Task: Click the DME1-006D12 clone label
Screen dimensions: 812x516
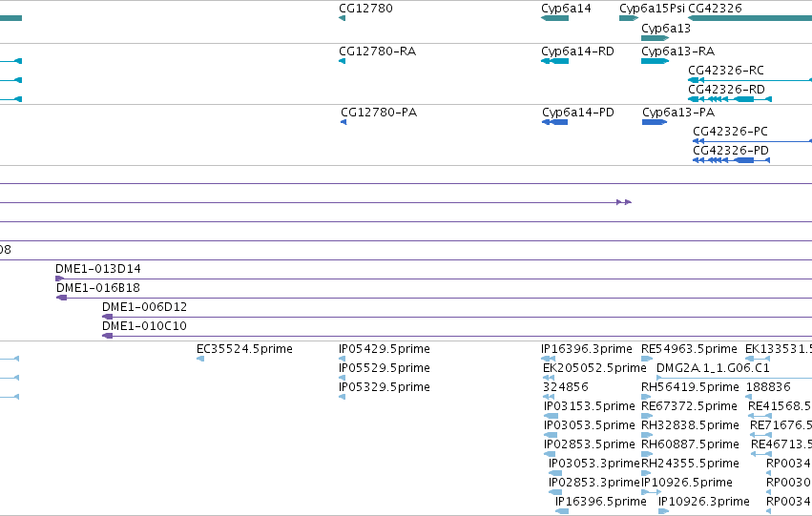Action: [144, 307]
